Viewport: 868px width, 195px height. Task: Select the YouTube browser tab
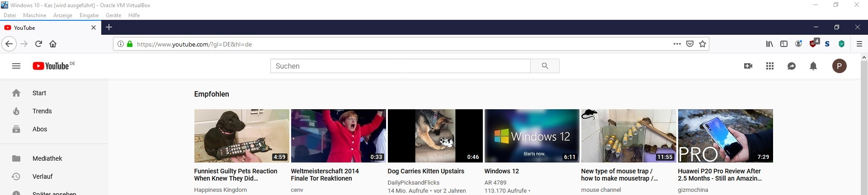click(x=50, y=28)
